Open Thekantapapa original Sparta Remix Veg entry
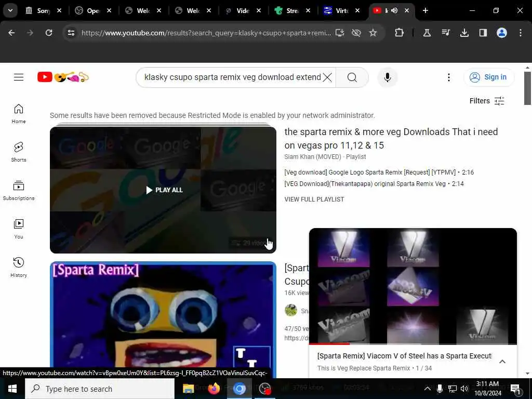532x399 pixels. 374,184
